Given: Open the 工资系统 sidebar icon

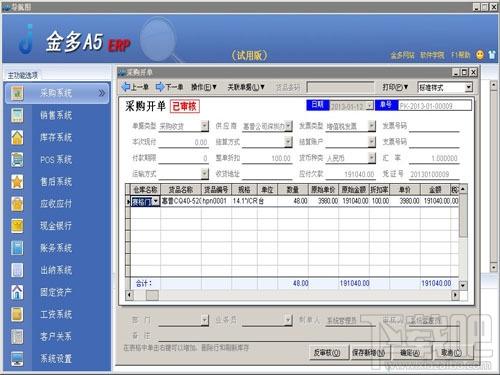Looking at the screenshot, I should pyautogui.click(x=17, y=314).
